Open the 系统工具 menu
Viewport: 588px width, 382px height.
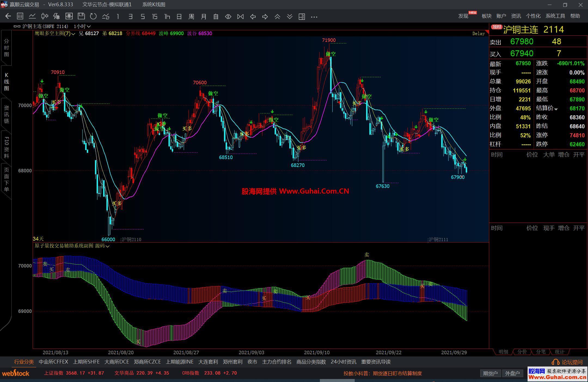tap(555, 16)
